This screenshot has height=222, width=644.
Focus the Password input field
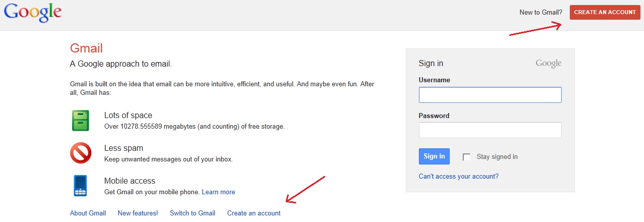click(x=490, y=130)
